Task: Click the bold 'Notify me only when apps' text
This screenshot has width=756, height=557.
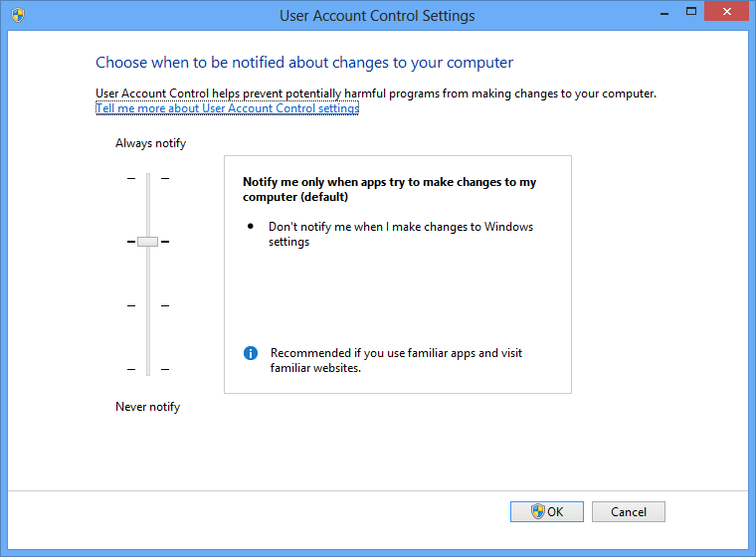Action: (390, 190)
